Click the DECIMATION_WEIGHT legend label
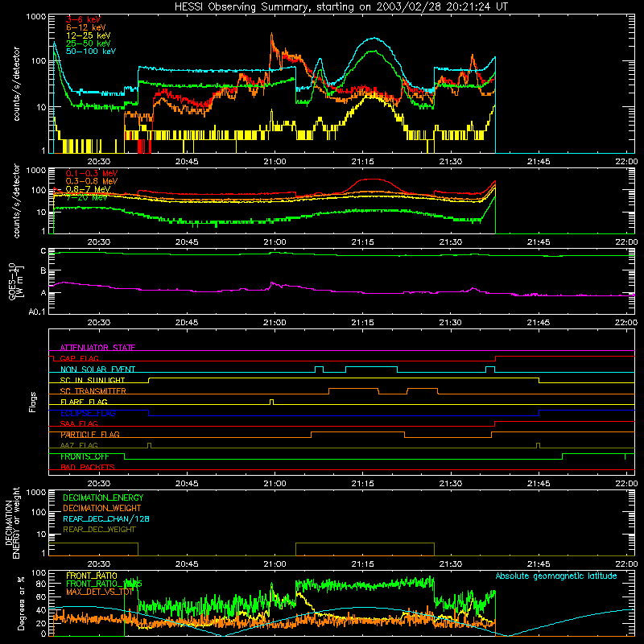The image size is (644, 644). click(102, 509)
